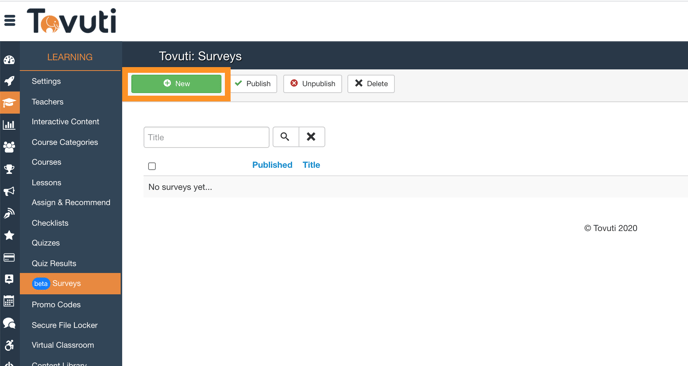Click the 'No surveys yet...' row
Viewport: 688px width, 366px height.
(416, 187)
